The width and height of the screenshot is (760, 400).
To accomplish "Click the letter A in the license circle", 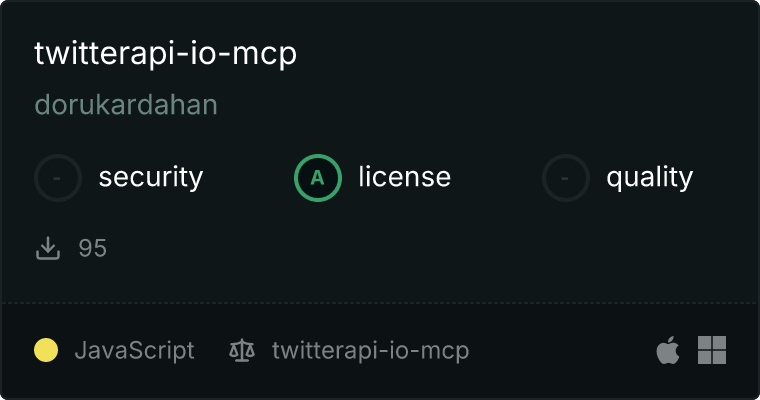I will pyautogui.click(x=317, y=178).
